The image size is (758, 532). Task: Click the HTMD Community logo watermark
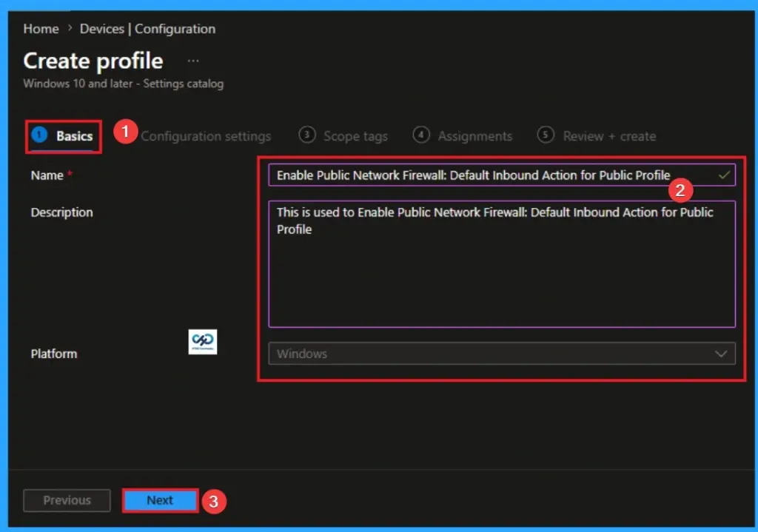[203, 342]
